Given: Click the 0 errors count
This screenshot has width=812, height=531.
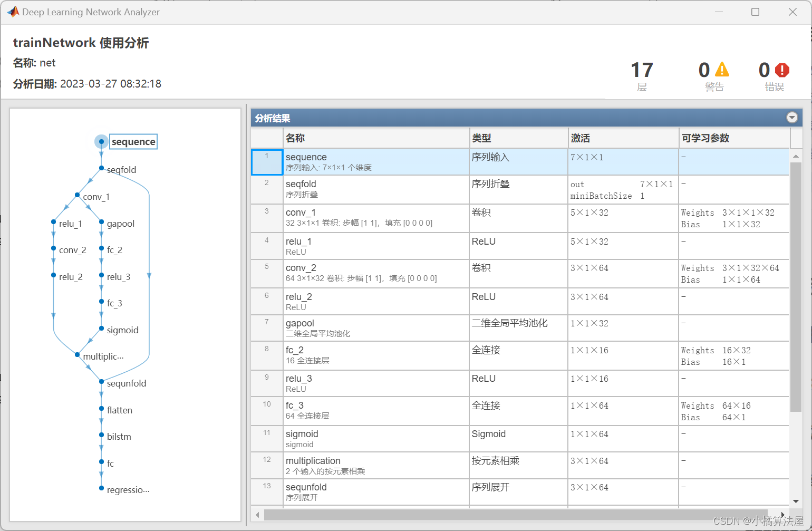Looking at the screenshot, I should (764, 70).
